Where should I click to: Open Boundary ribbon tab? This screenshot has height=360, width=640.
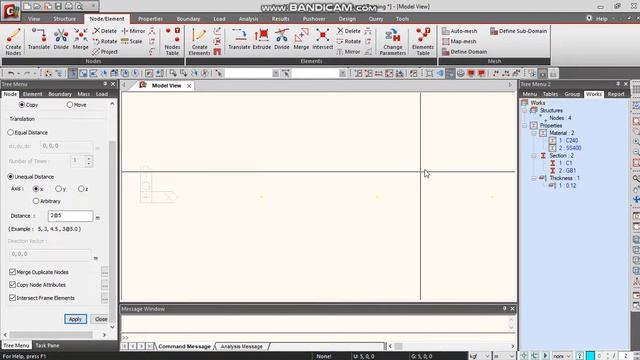click(188, 19)
